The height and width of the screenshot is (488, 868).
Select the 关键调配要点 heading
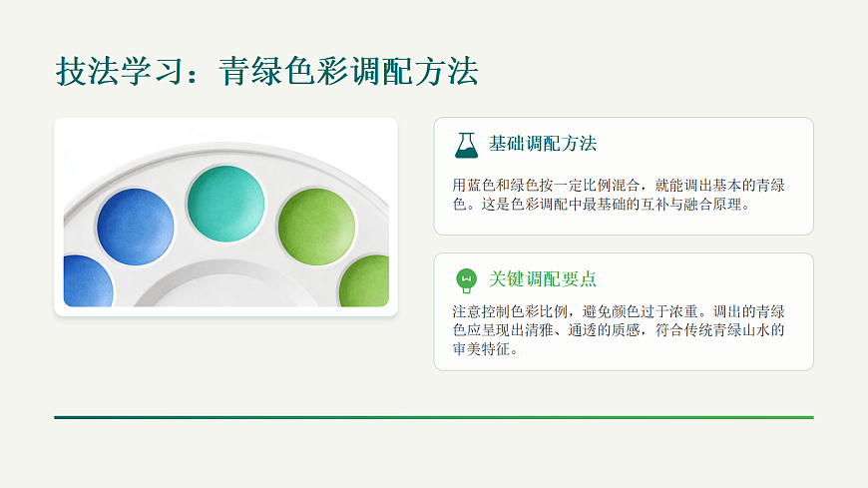click(543, 279)
